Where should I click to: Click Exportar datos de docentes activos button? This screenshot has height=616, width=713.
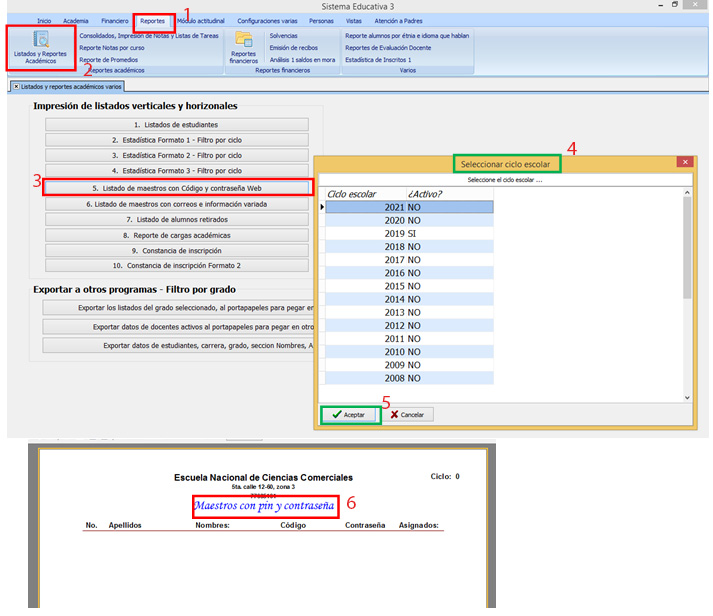coord(180,326)
